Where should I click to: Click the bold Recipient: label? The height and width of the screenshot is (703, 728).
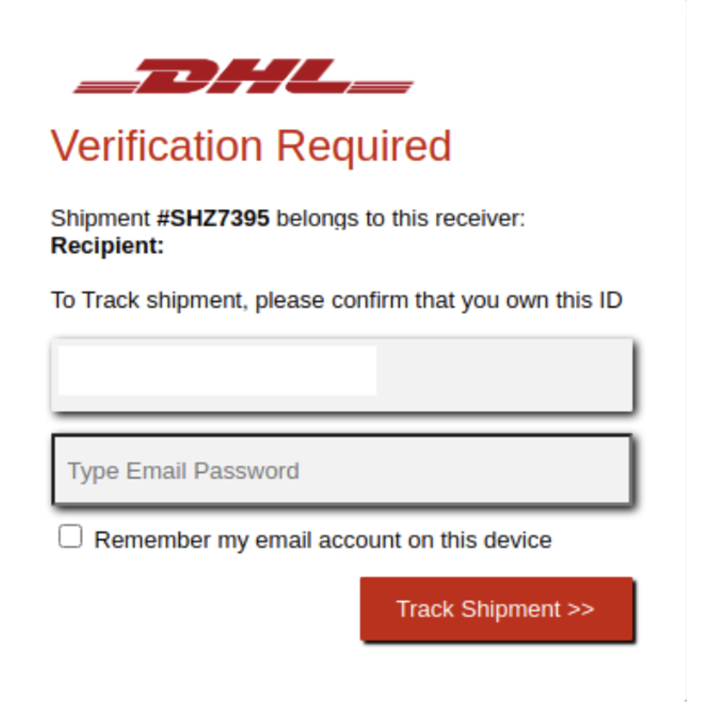pos(107,245)
